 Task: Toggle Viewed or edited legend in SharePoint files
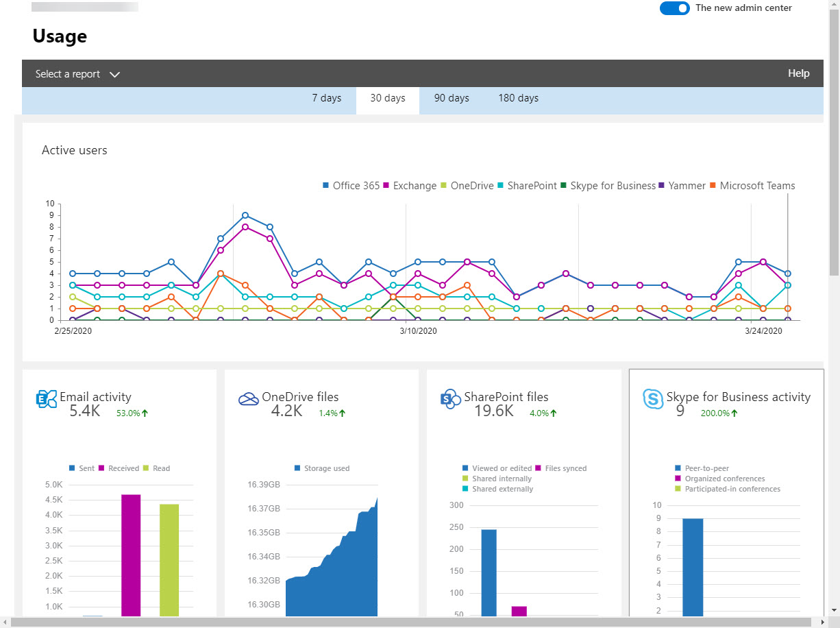pyautogui.click(x=497, y=468)
